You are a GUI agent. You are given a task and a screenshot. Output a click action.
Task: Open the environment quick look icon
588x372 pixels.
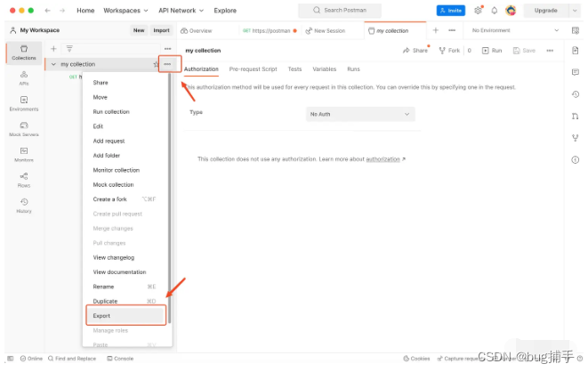(576, 30)
